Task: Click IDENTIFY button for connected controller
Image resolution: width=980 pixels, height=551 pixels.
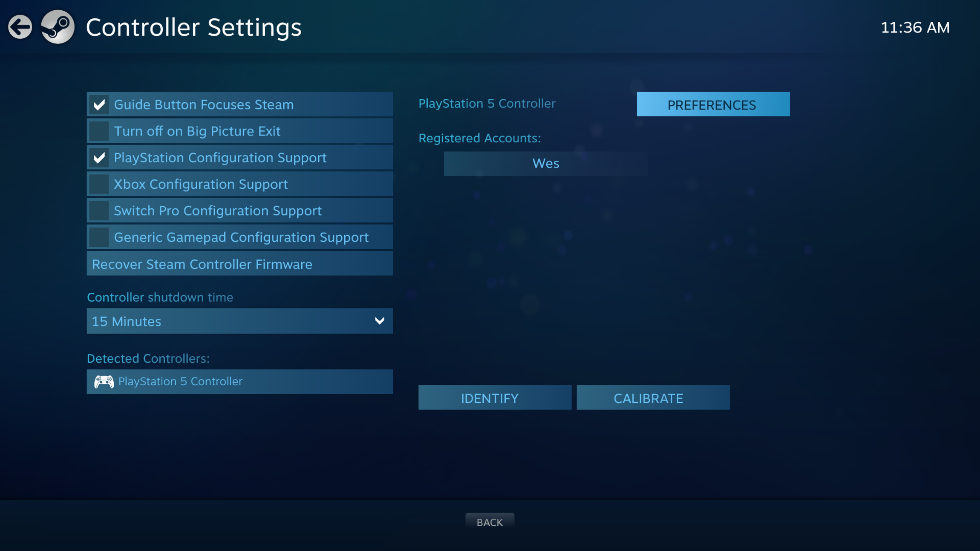Action: [x=489, y=397]
